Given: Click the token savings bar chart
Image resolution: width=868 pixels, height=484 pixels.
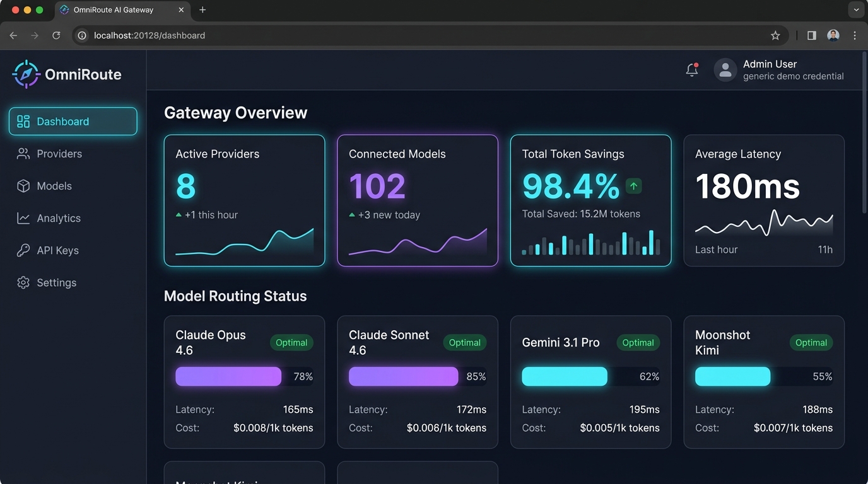Looking at the screenshot, I should pos(590,242).
